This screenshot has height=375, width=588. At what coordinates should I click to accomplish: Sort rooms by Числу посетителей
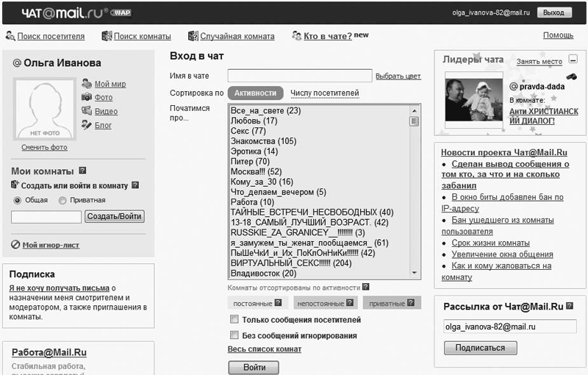click(324, 93)
